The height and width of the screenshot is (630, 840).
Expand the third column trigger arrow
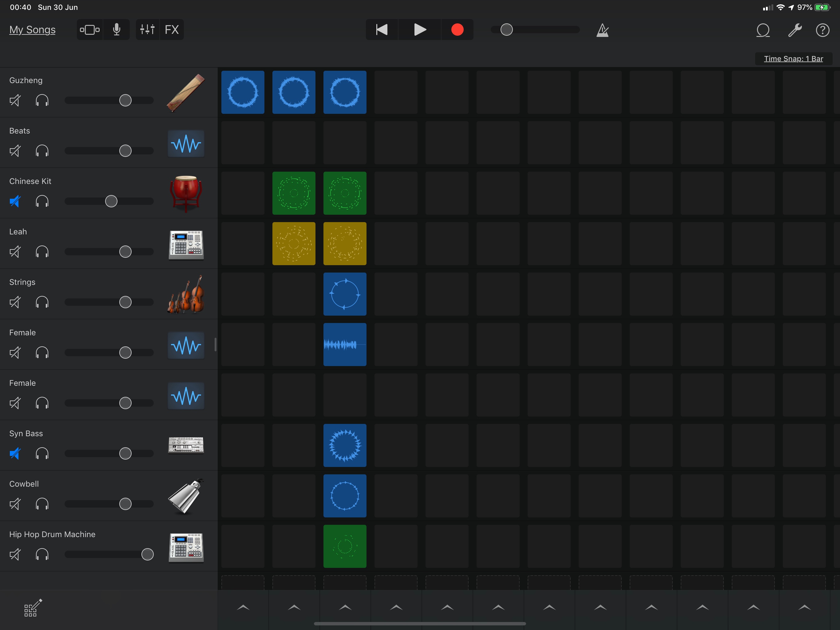(345, 608)
